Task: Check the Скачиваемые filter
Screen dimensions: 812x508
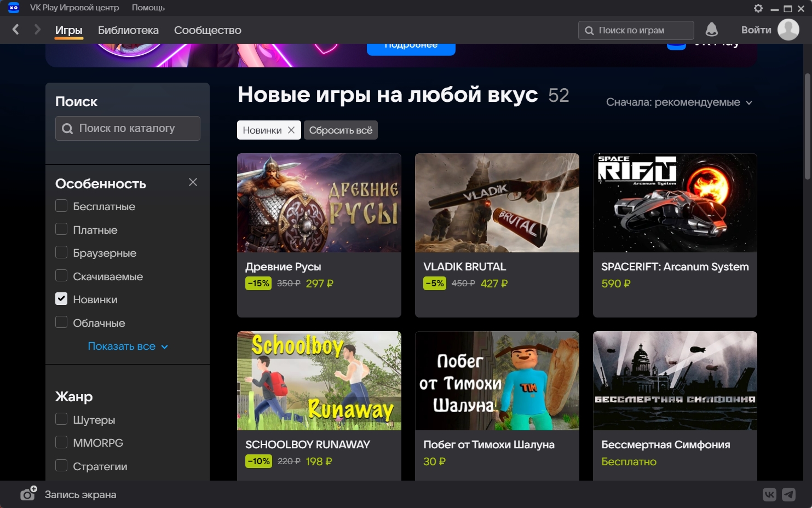Action: [x=61, y=276]
